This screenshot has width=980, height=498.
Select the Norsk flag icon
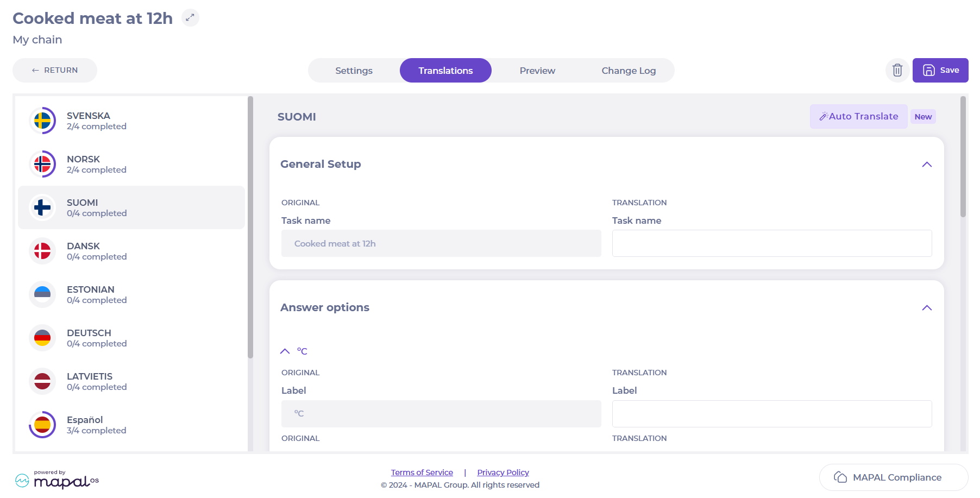(42, 164)
